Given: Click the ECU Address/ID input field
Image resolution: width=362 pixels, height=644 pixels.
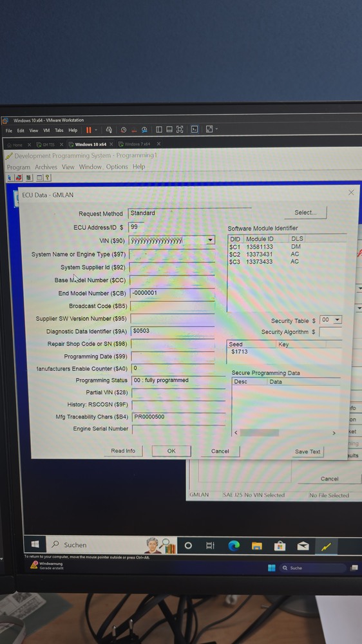Looking at the screenshot, I should [136, 227].
